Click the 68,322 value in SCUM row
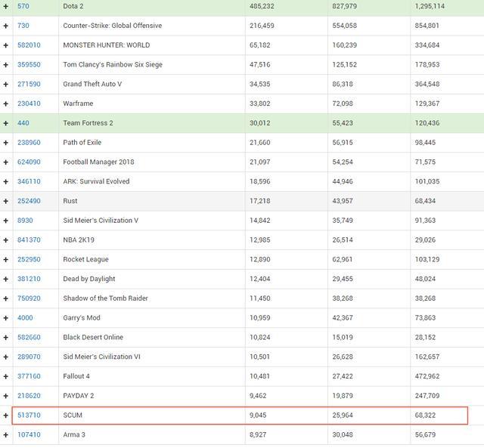 tap(425, 415)
